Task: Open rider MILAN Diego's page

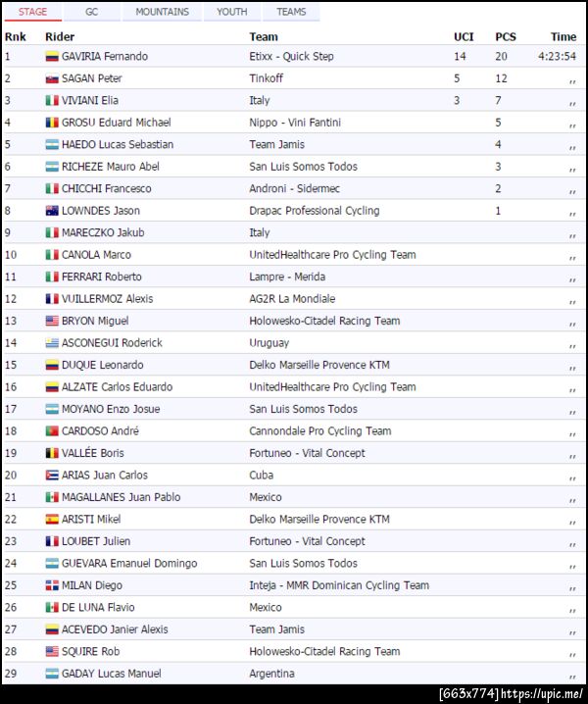Action: 91,585
